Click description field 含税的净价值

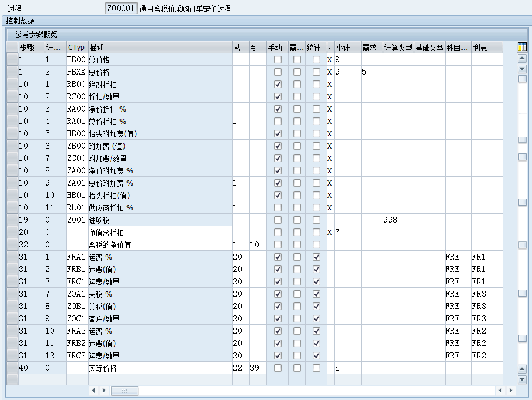pyautogui.click(x=160, y=245)
